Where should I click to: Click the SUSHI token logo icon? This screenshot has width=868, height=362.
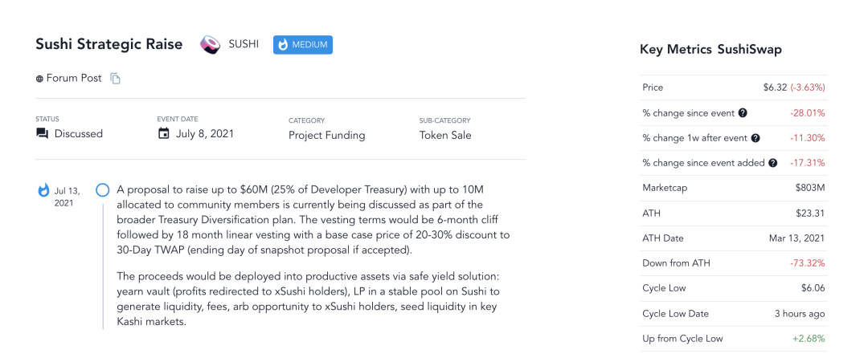pyautogui.click(x=211, y=45)
